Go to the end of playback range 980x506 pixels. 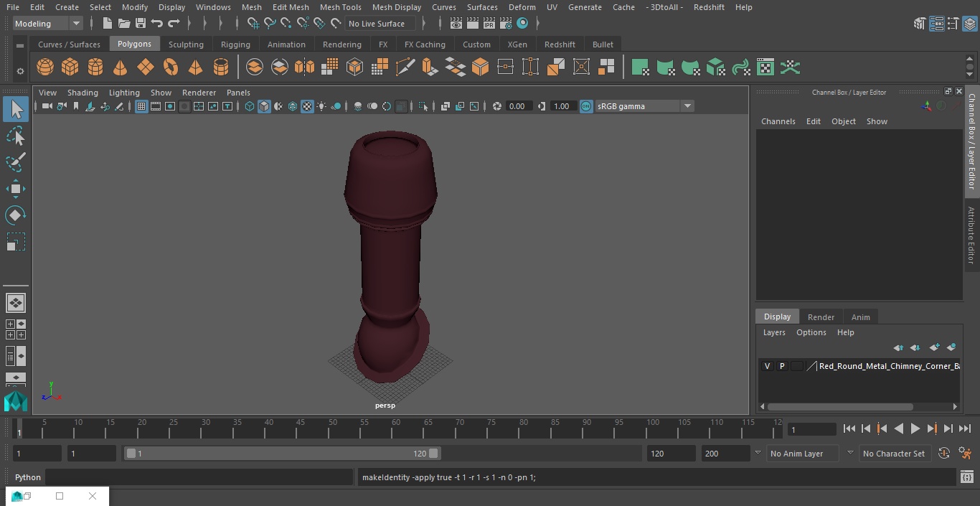pos(965,428)
